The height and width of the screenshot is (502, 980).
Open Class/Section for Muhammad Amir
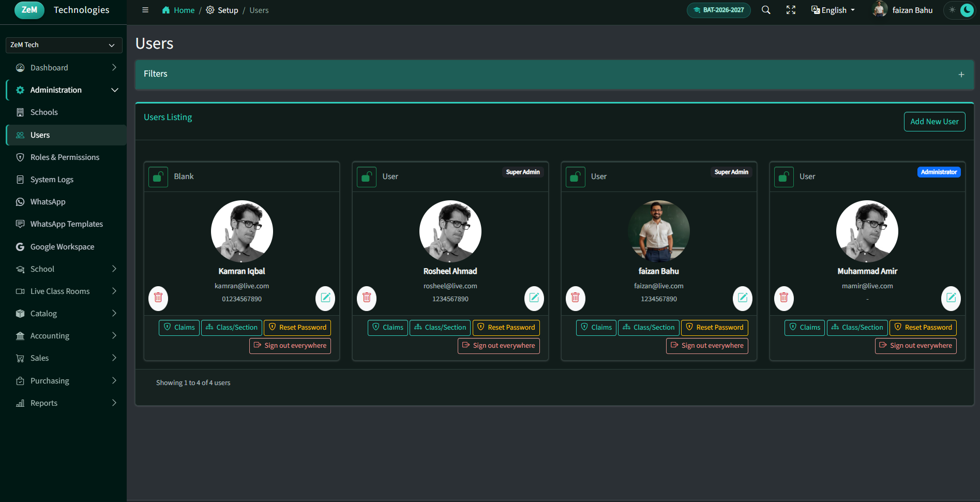pyautogui.click(x=857, y=328)
